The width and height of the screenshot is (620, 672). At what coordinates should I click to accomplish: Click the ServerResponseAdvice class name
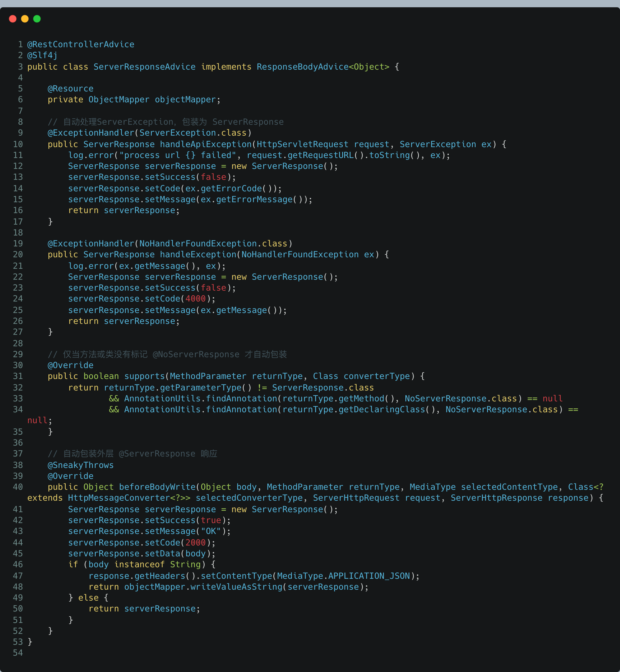pos(144,67)
